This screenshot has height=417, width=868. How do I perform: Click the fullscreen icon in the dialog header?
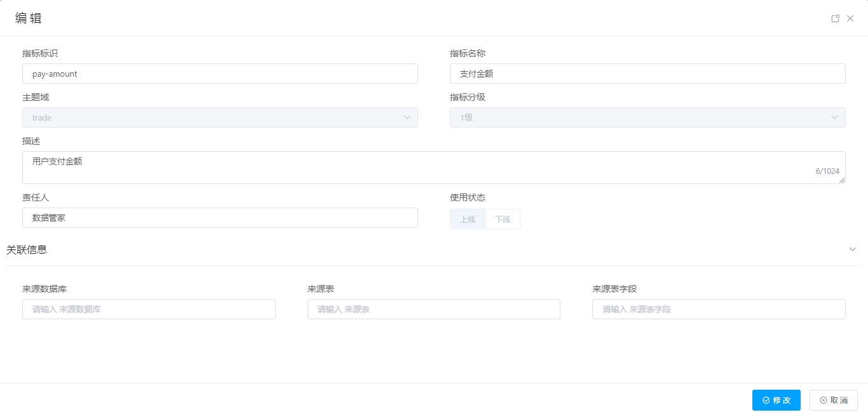836,18
